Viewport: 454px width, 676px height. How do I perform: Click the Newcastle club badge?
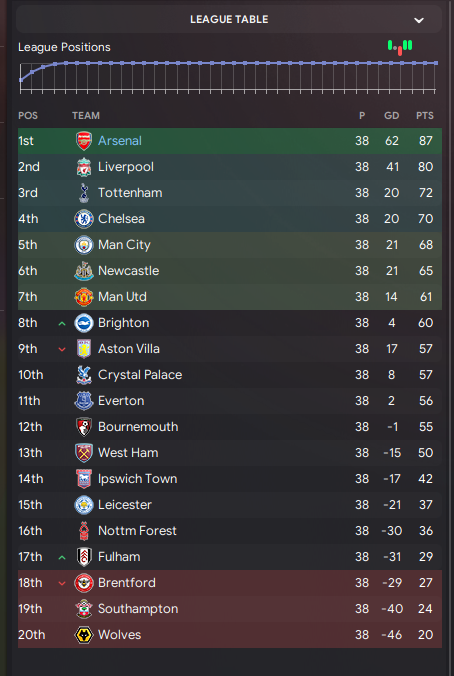tap(84, 271)
